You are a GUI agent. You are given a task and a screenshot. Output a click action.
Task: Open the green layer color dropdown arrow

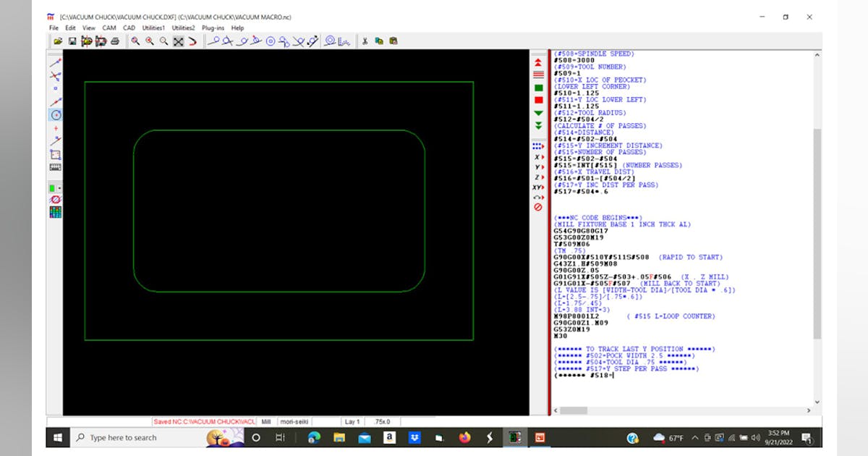[x=59, y=188]
